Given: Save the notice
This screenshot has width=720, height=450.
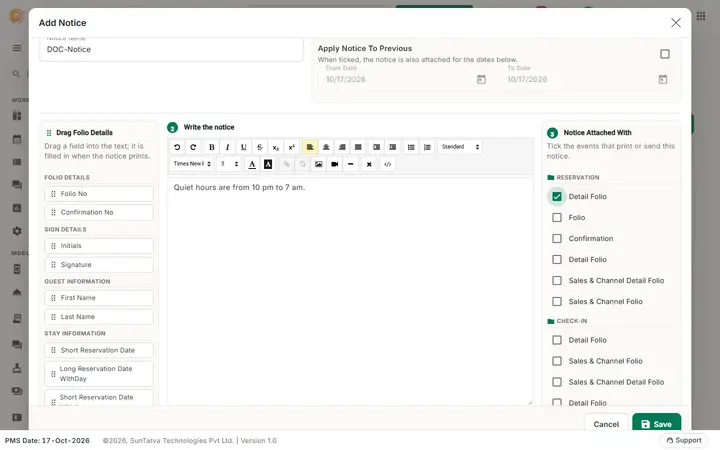Looking at the screenshot, I should [656, 423].
